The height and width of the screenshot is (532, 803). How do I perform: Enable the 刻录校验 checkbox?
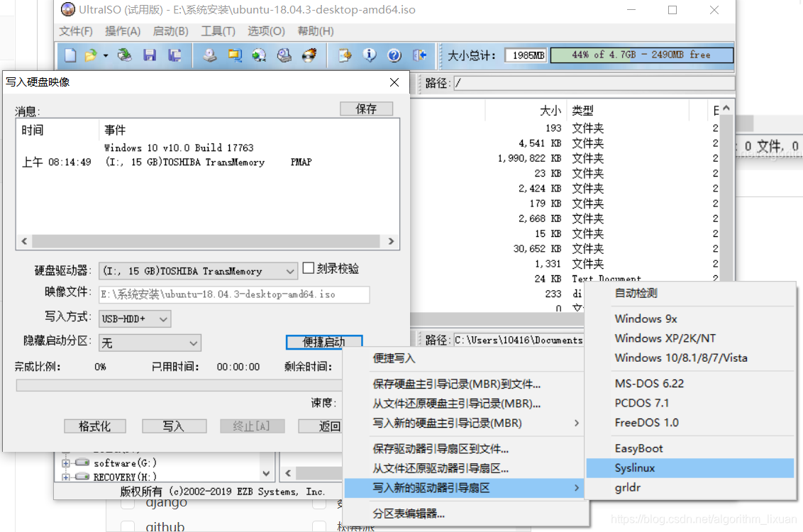click(x=309, y=268)
